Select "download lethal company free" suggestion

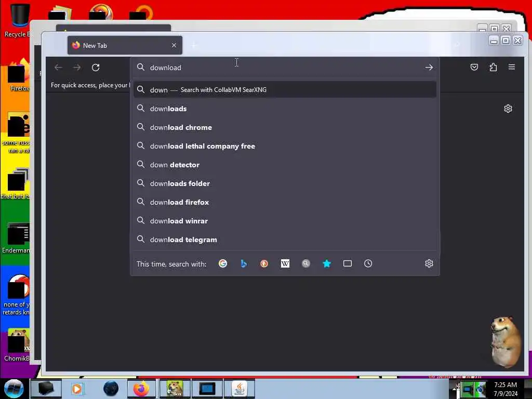(x=285, y=146)
